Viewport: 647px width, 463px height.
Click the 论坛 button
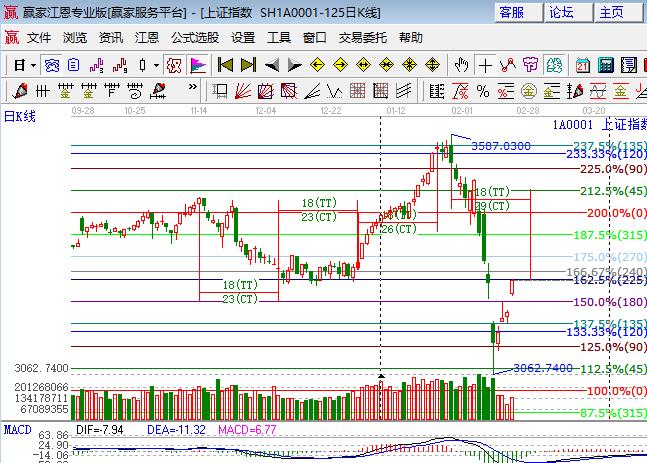pos(561,13)
